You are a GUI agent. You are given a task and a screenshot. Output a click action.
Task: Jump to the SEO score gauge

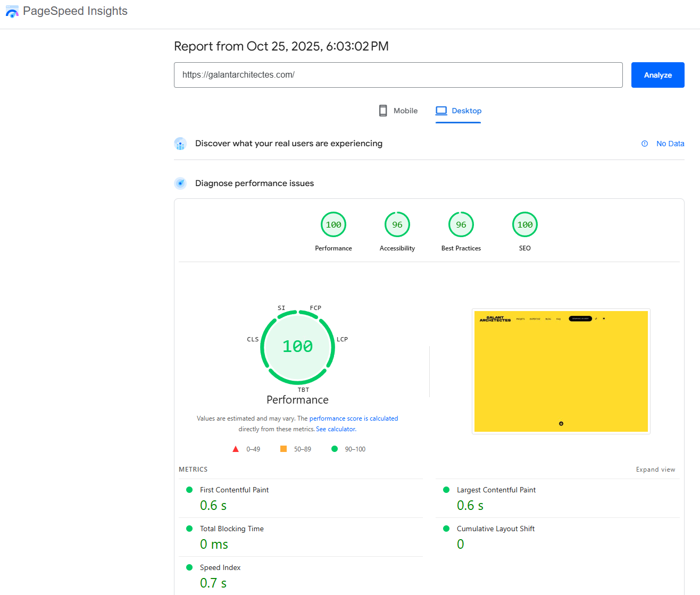pos(525,225)
